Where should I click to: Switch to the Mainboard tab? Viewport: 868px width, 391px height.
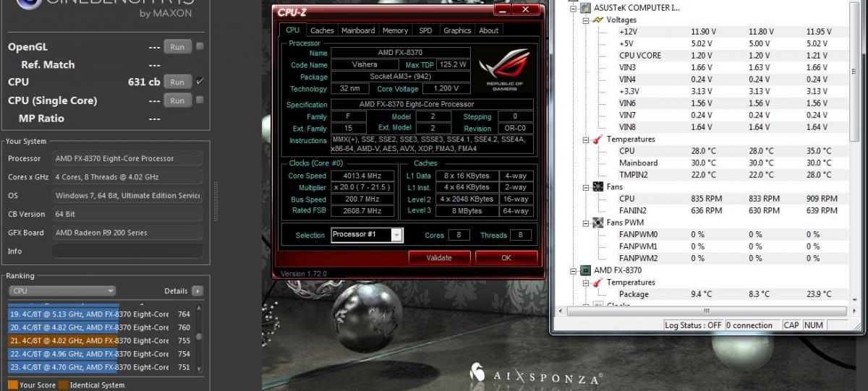(x=358, y=30)
